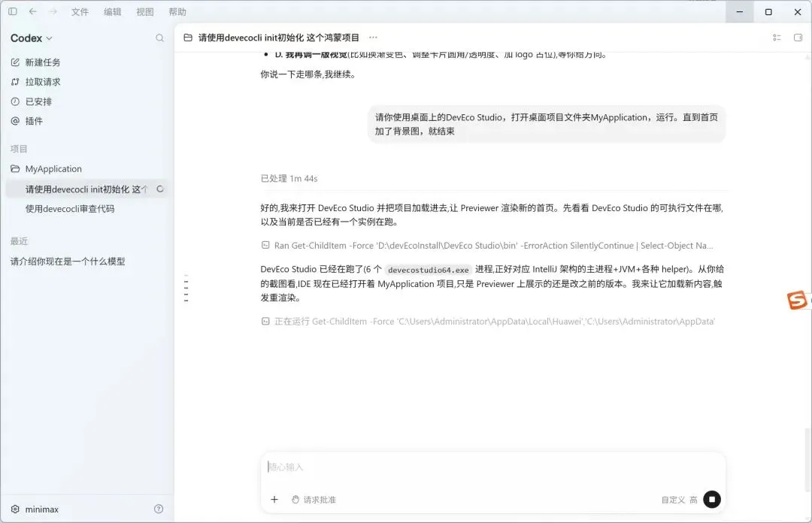The height and width of the screenshot is (523, 812).
Task: Open the 文件 menu
Action: point(80,12)
